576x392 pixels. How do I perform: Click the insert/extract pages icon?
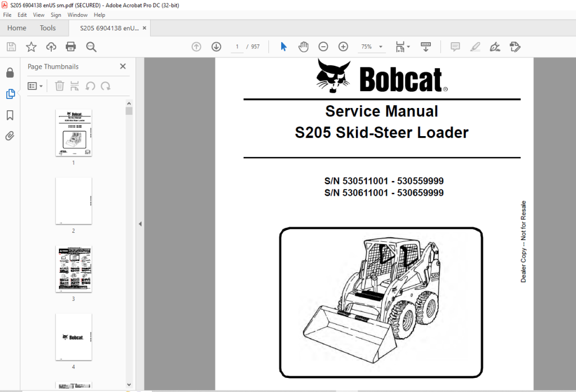click(75, 86)
